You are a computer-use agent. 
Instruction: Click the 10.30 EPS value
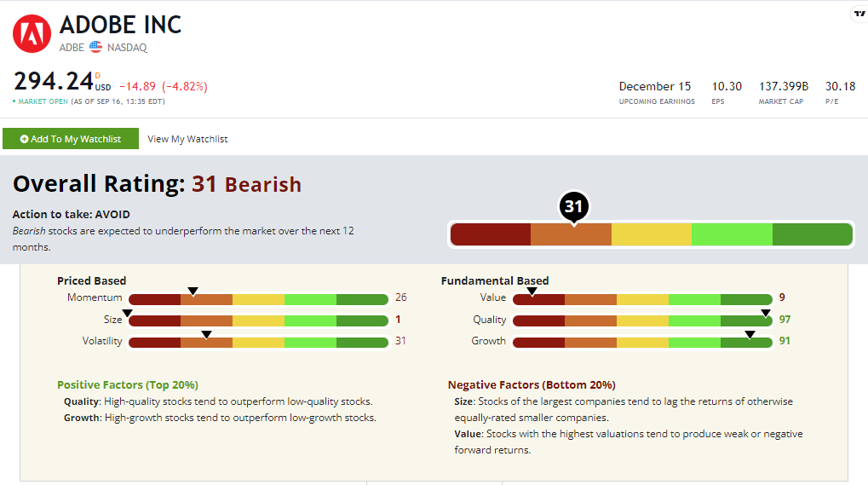click(727, 86)
